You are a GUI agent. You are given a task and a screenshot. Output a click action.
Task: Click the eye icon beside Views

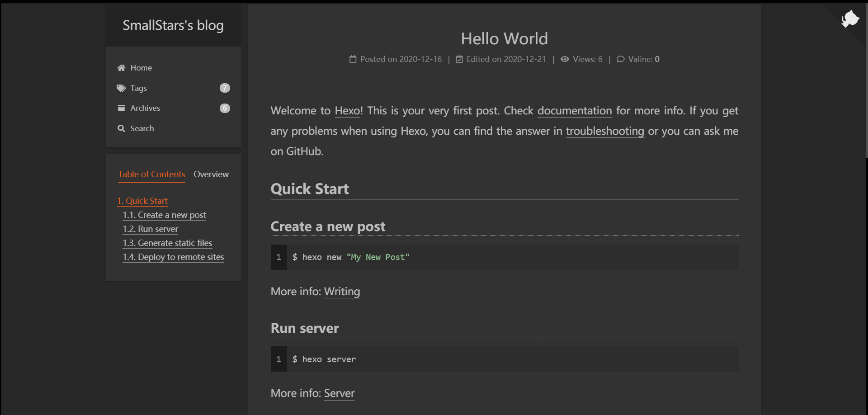click(x=565, y=59)
